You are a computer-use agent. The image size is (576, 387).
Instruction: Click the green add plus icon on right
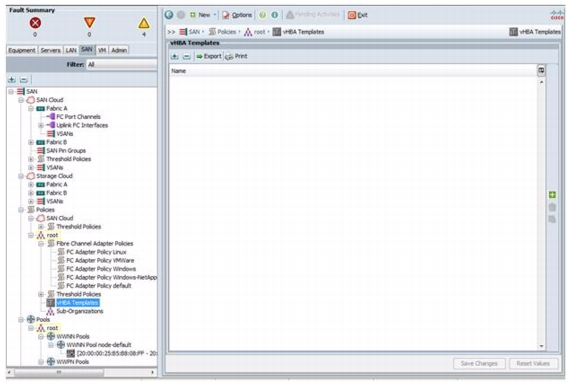pyautogui.click(x=552, y=195)
